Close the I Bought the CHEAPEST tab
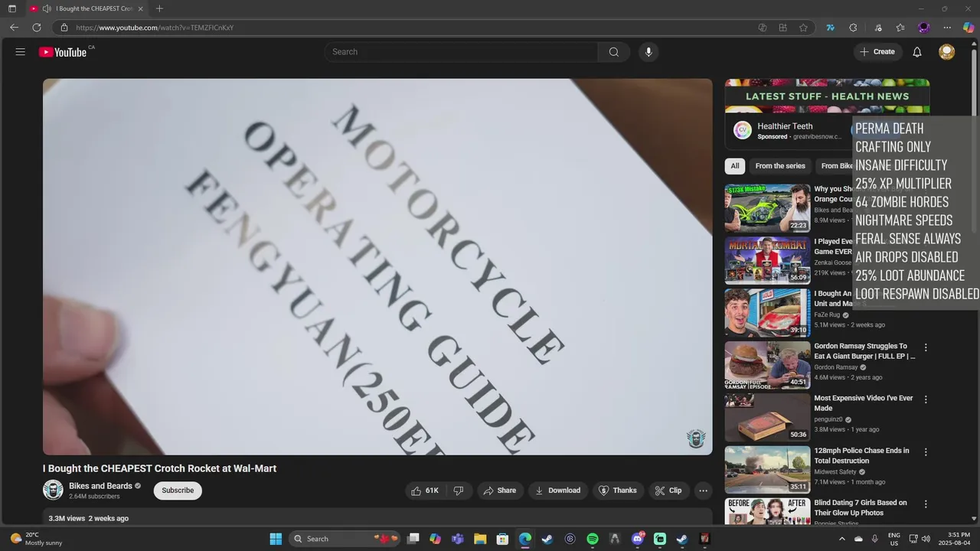980x551 pixels. click(x=140, y=8)
